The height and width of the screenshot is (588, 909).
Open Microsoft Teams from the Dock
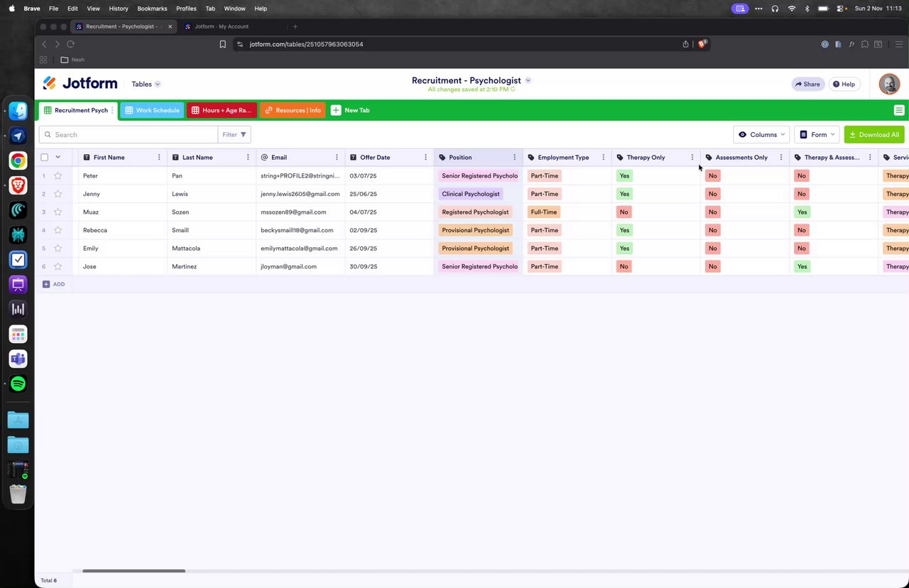click(18, 359)
